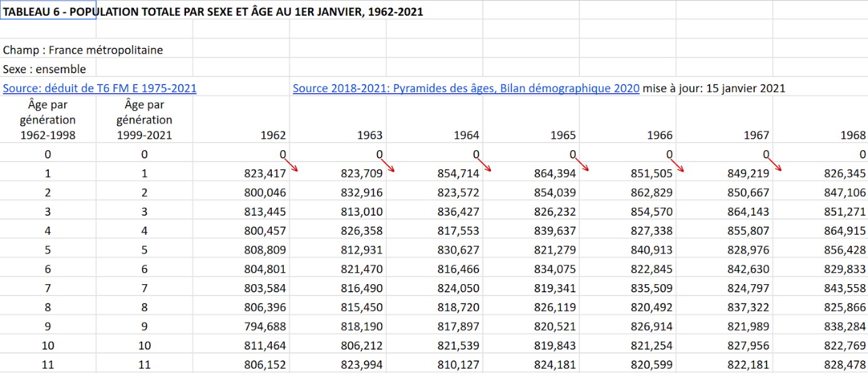Open the 'Source: déduit de T6 FM E 1975-2021' link
Viewport: 868px width, 373px height.
(x=100, y=88)
